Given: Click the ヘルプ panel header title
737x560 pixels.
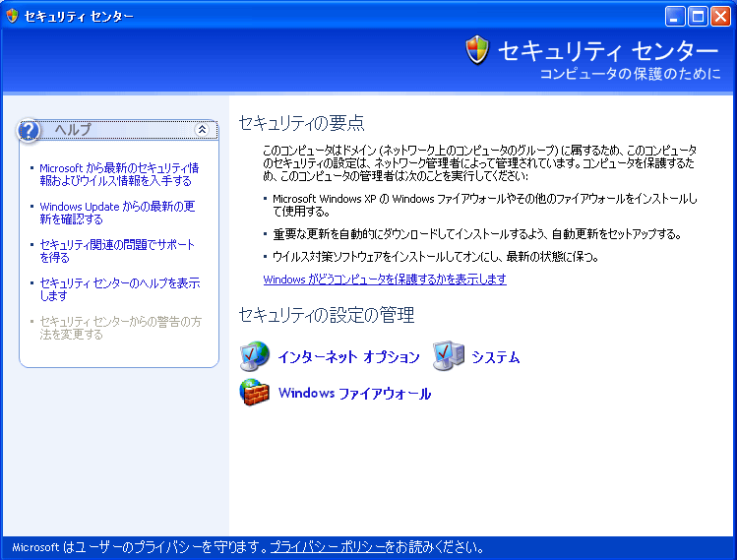Looking at the screenshot, I should [x=73, y=129].
